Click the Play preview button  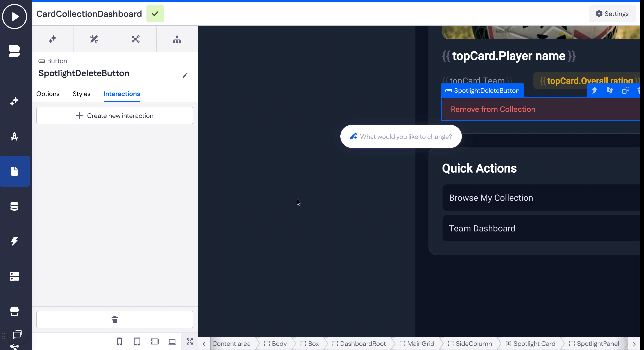tap(14, 16)
